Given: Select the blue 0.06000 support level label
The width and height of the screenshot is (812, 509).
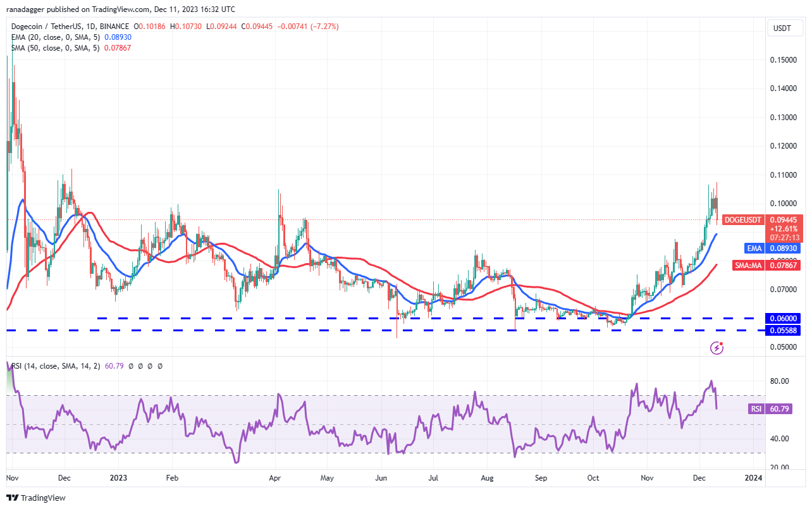Looking at the screenshot, I should (x=784, y=319).
